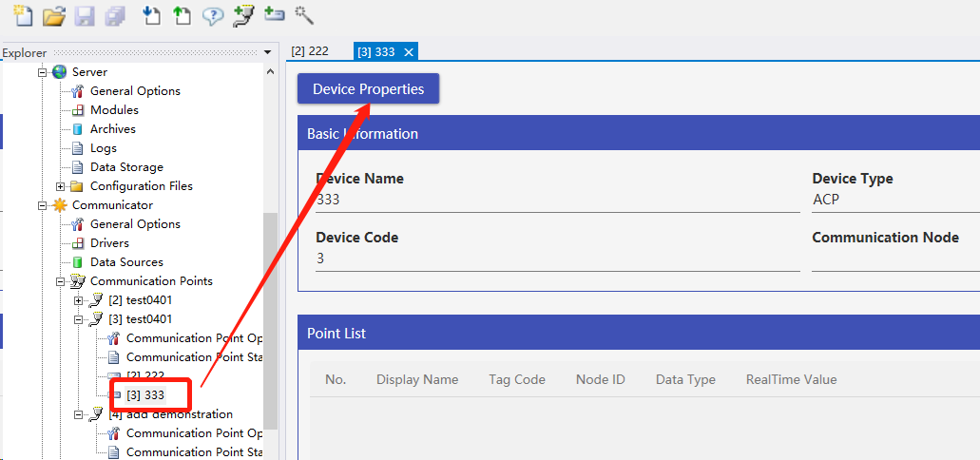980x460 pixels.
Task: Expand the Configuration Files node
Action: (x=61, y=186)
